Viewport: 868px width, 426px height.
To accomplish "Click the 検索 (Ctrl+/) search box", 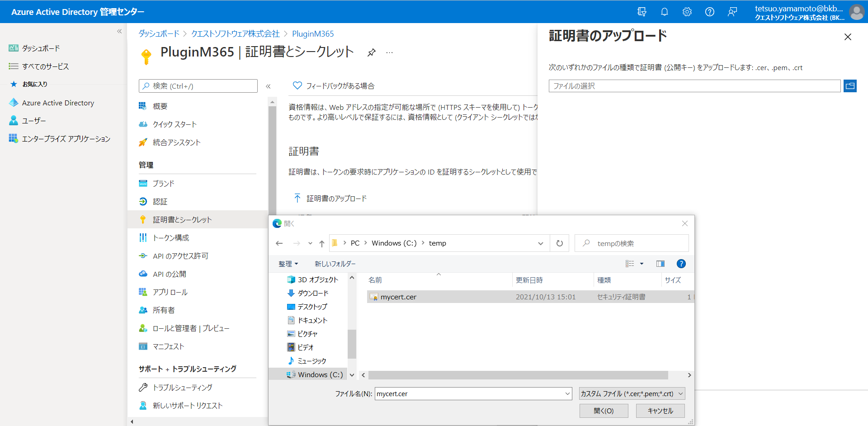I will point(198,86).
